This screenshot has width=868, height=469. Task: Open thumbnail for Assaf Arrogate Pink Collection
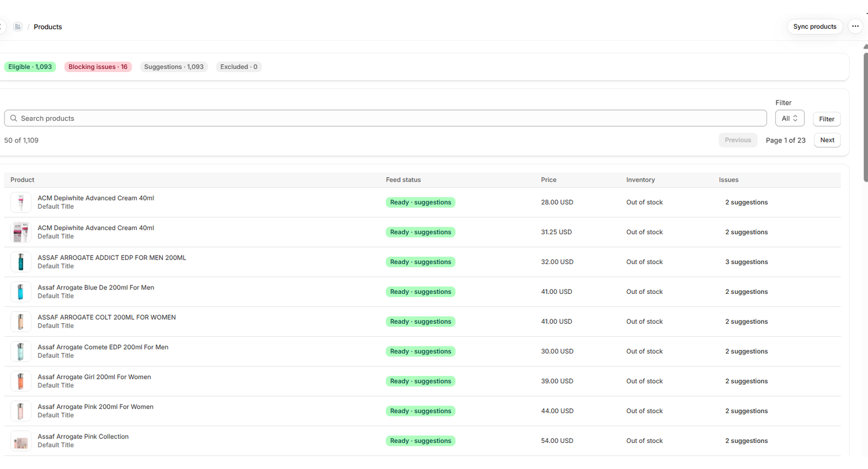pos(21,441)
